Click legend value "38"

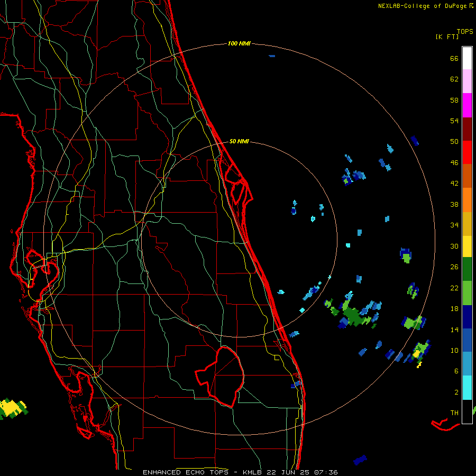(x=454, y=205)
